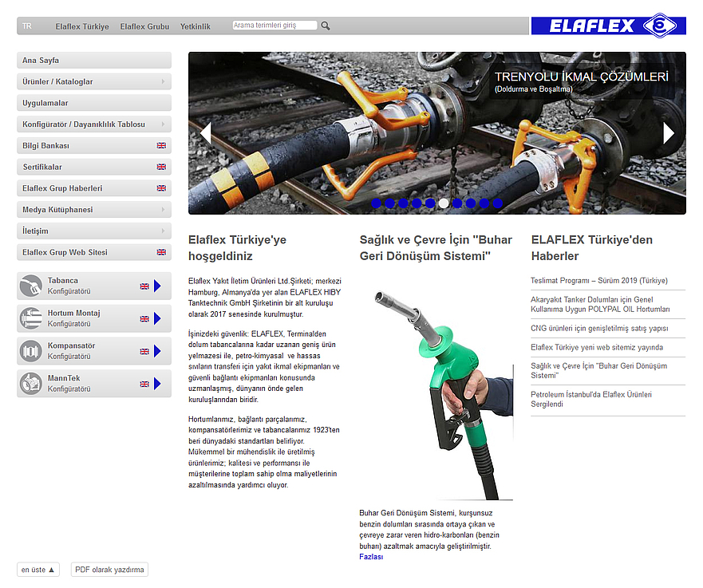Screen dimensions: 703x588
Task: Open the ELAFLEX logo banner
Action: 608,26
